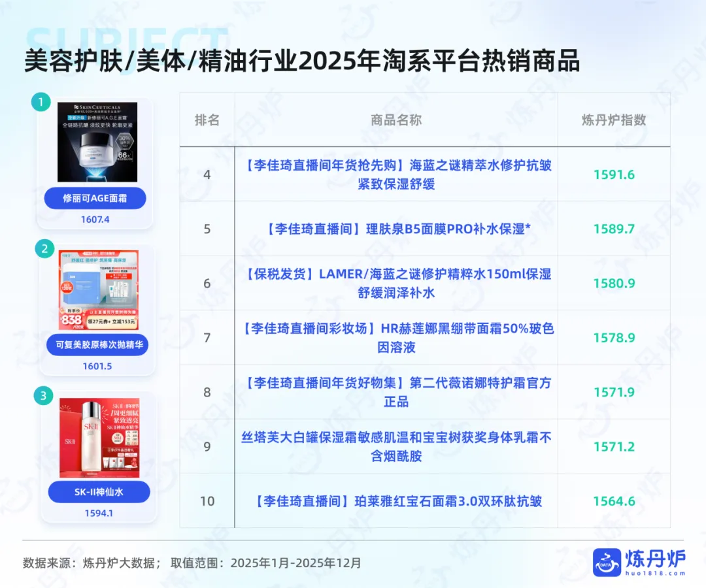Click the index value 1578.9

(x=614, y=338)
